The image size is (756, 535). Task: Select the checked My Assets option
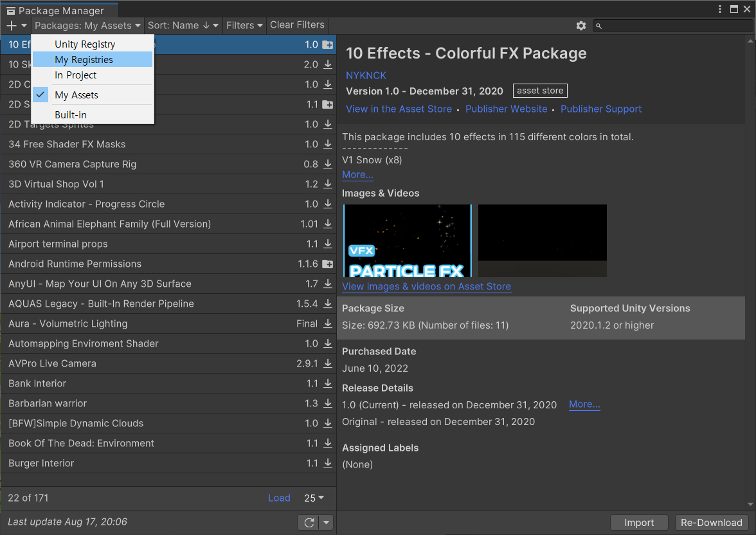[x=93, y=95]
